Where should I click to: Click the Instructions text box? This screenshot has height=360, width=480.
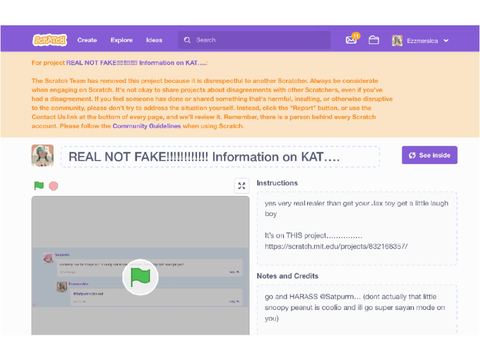click(x=357, y=228)
